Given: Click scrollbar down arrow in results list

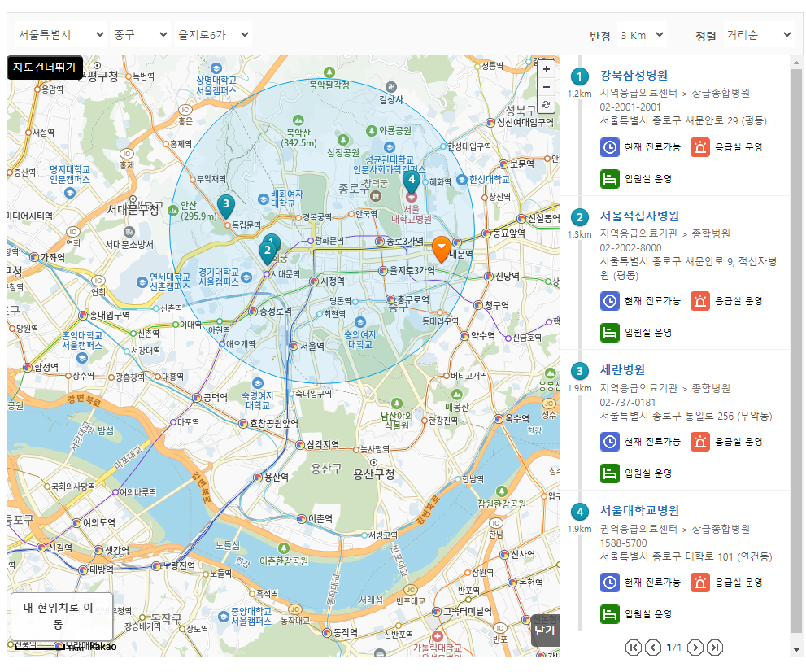Looking at the screenshot, I should click(x=796, y=650).
